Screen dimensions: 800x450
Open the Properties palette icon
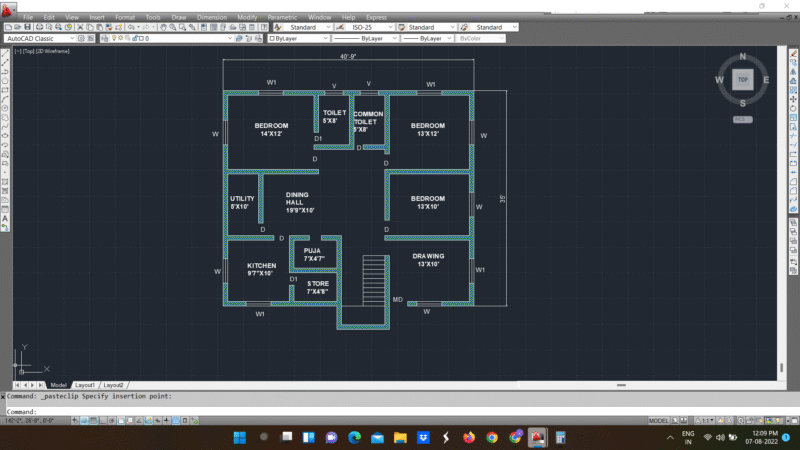click(x=204, y=27)
